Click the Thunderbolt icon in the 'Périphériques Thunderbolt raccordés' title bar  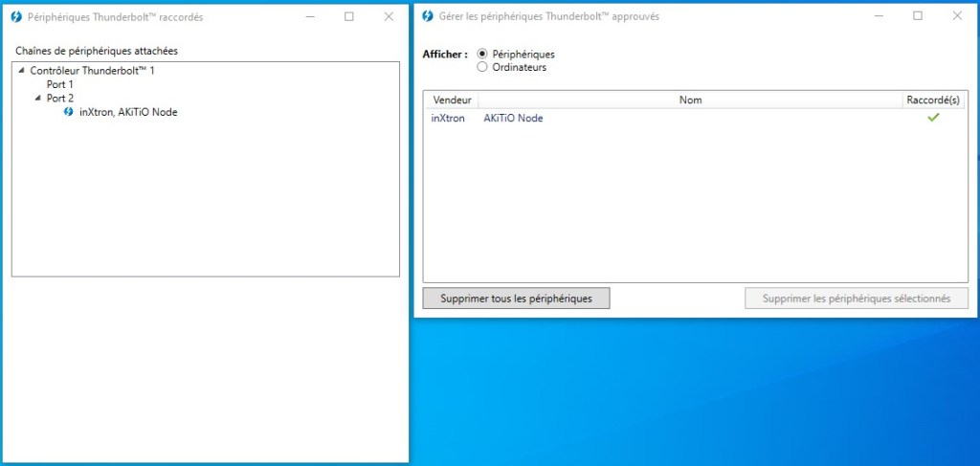pyautogui.click(x=14, y=17)
